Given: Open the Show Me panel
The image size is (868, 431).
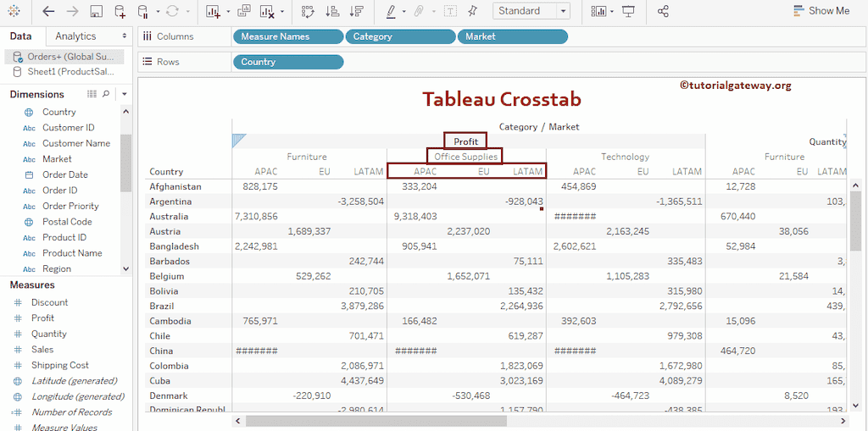Looking at the screenshot, I should click(x=821, y=10).
